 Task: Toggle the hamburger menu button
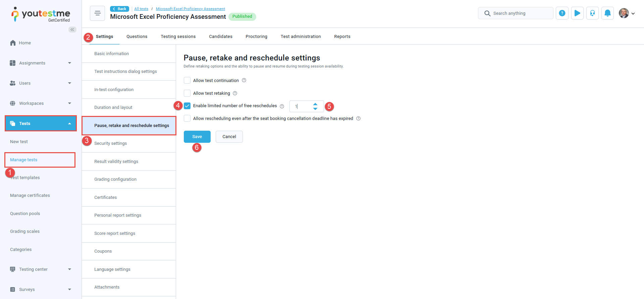(x=98, y=13)
